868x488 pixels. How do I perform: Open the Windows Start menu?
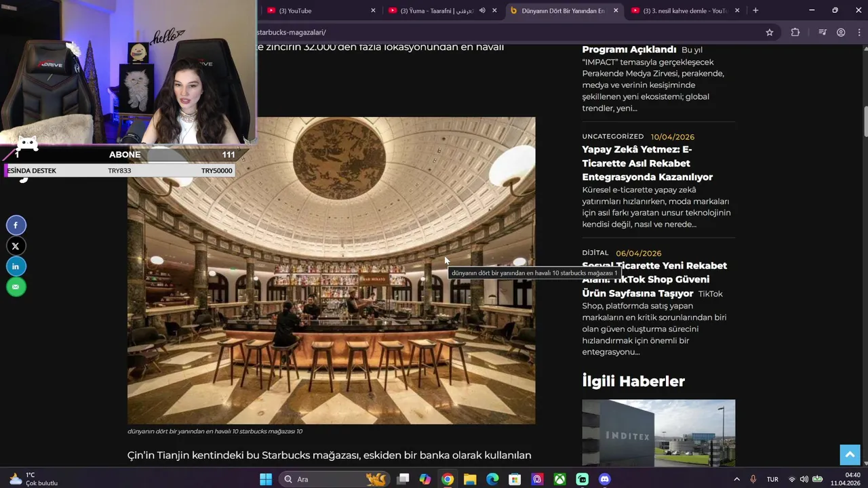(266, 479)
